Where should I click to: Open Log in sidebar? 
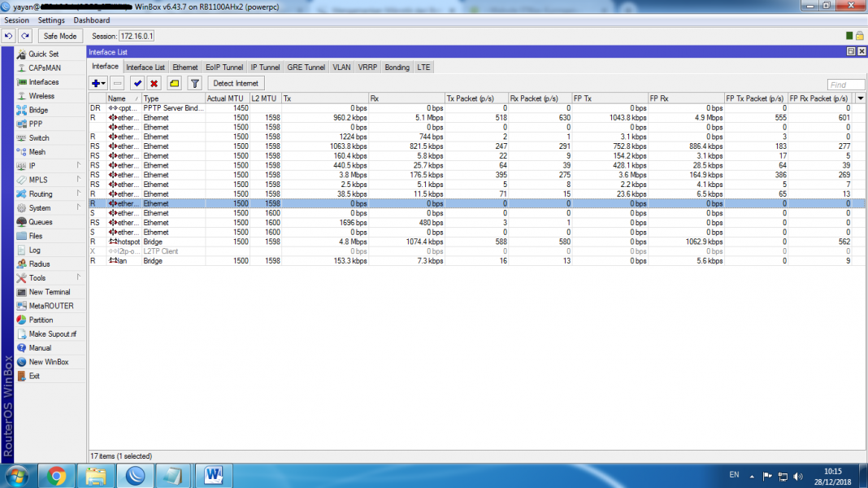(34, 250)
